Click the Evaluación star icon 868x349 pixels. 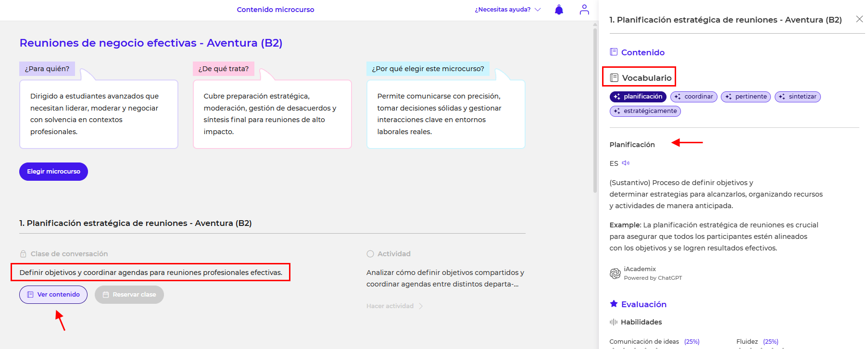click(614, 304)
